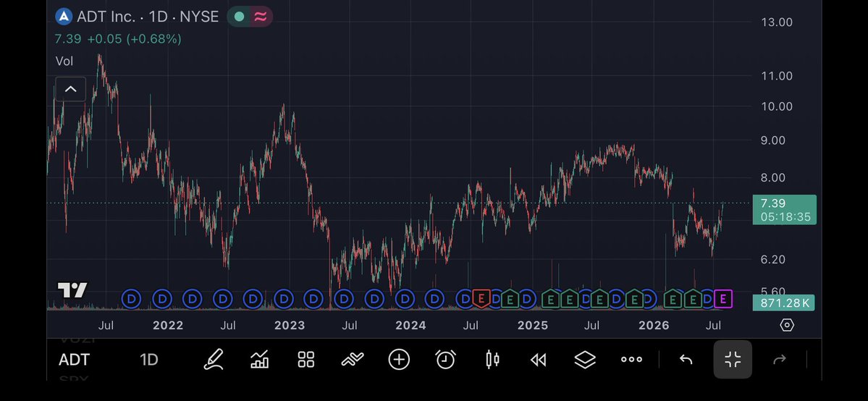The height and width of the screenshot is (401, 868).
Task: Open the 1D interval selector
Action: click(x=149, y=360)
